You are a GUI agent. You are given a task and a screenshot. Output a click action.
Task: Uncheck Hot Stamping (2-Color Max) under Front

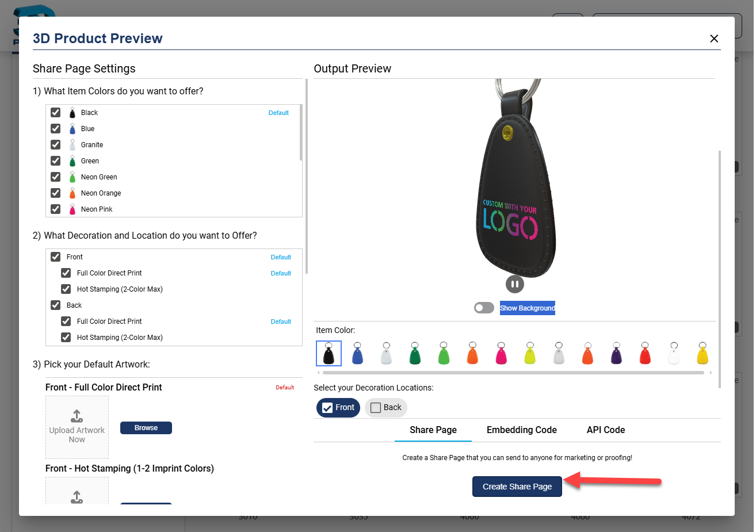[x=66, y=289]
